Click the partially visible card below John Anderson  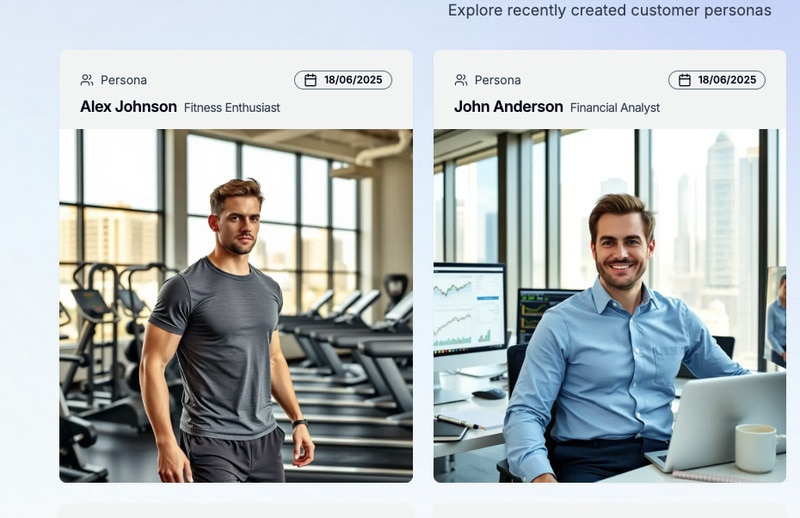point(610,511)
